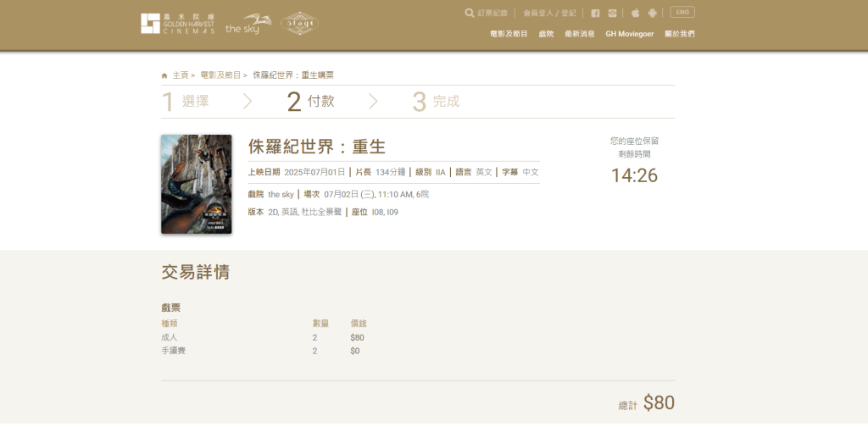Open 最新消息 menu item

pos(580,34)
